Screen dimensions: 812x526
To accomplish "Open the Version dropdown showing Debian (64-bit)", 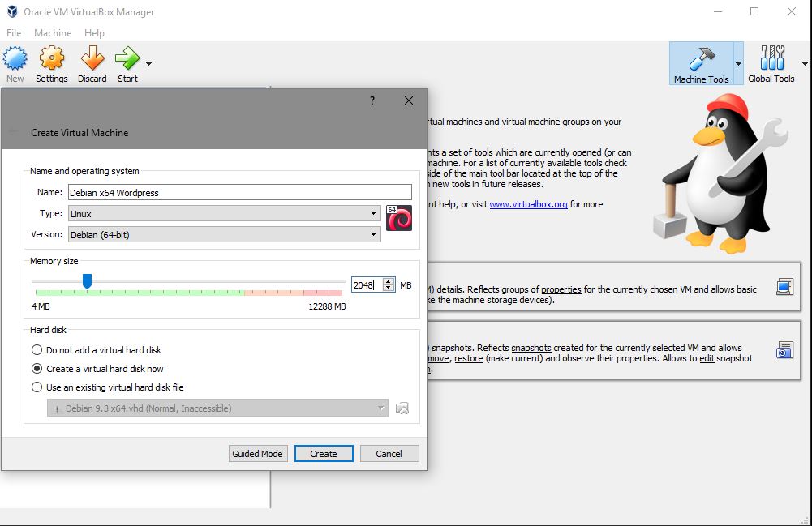I will [224, 235].
